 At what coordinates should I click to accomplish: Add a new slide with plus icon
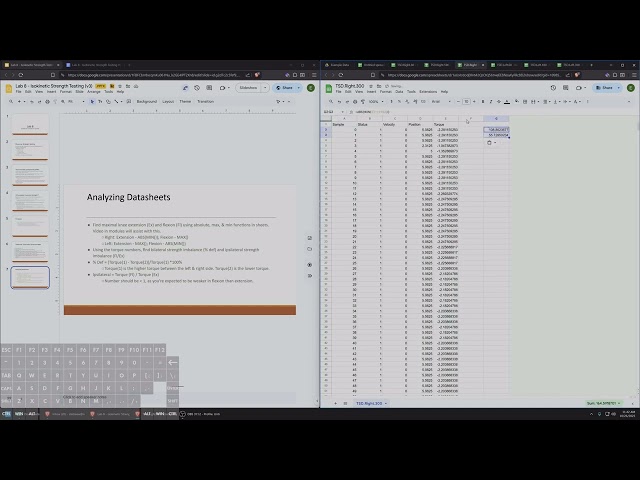click(x=19, y=101)
